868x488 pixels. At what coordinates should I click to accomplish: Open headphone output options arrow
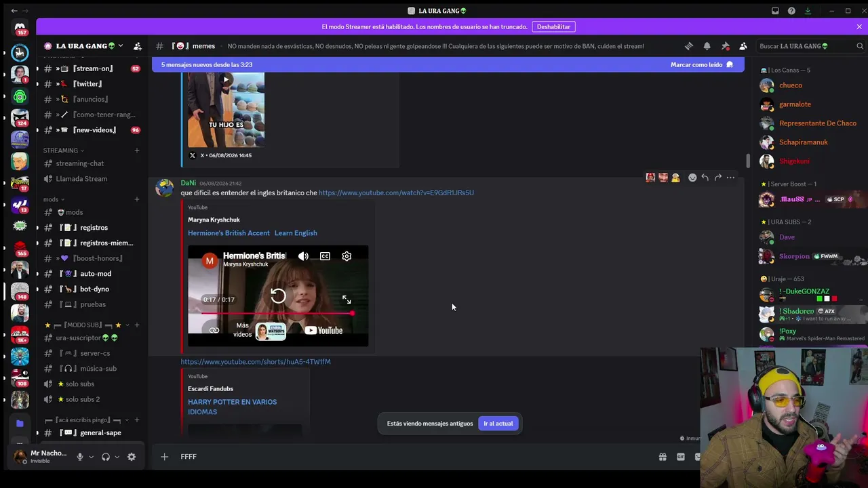click(117, 457)
